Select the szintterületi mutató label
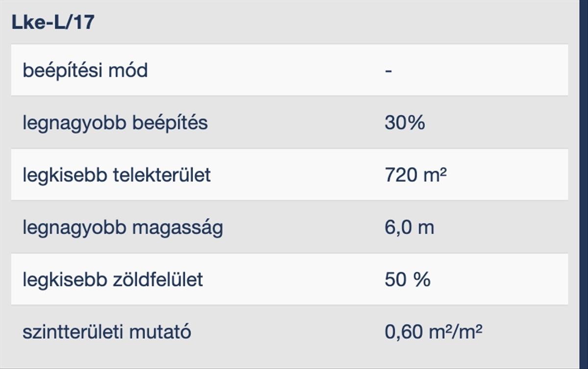588x369 pixels. click(x=107, y=332)
